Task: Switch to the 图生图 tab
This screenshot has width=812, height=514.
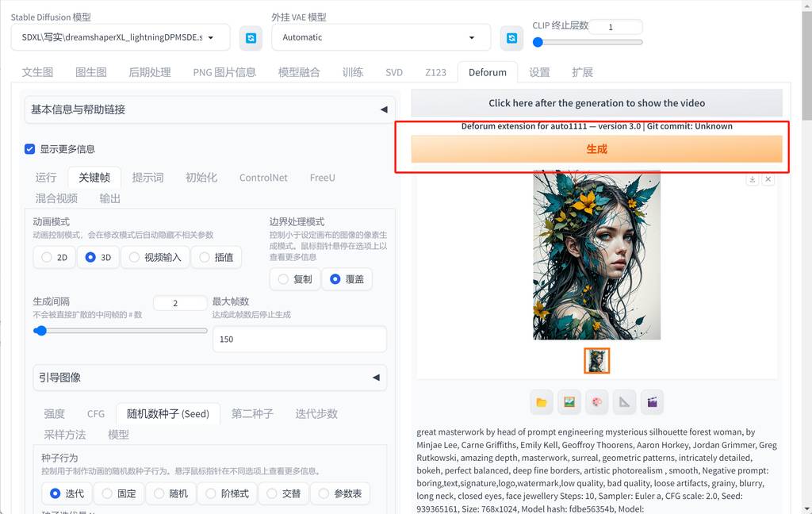Action: (x=90, y=72)
